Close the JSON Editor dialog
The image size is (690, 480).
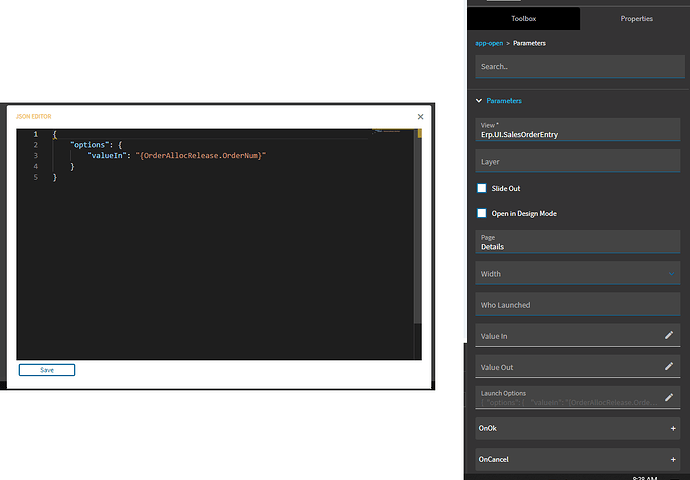click(x=420, y=117)
